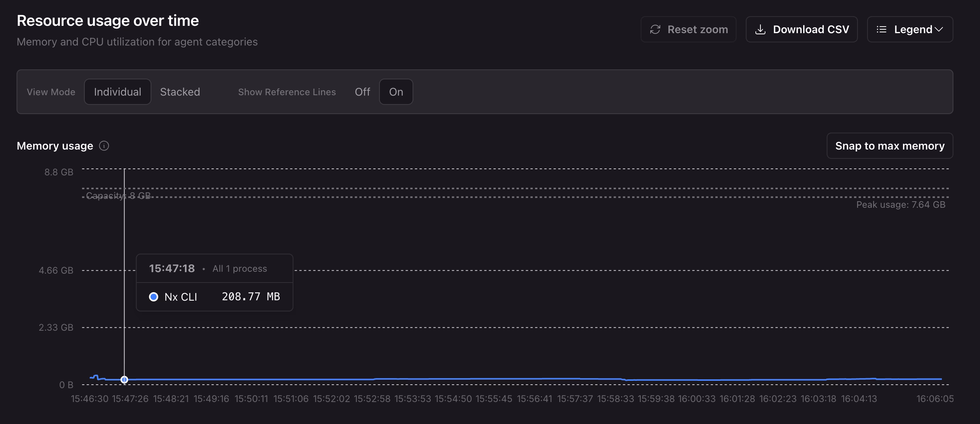The height and width of the screenshot is (424, 980).
Task: Click the Resource usage over time title
Action: click(x=108, y=20)
